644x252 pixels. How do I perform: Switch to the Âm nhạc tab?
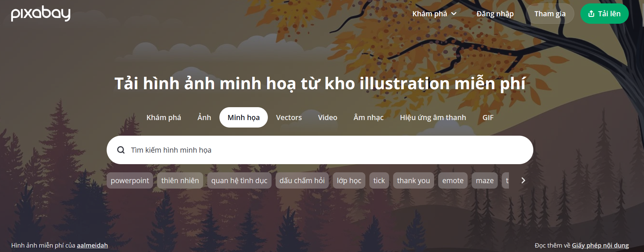[368, 117]
